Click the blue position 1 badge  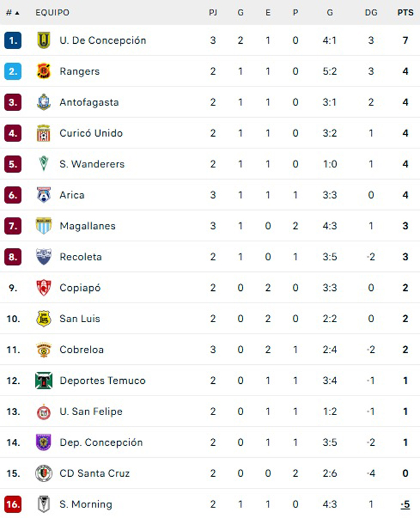(x=12, y=40)
